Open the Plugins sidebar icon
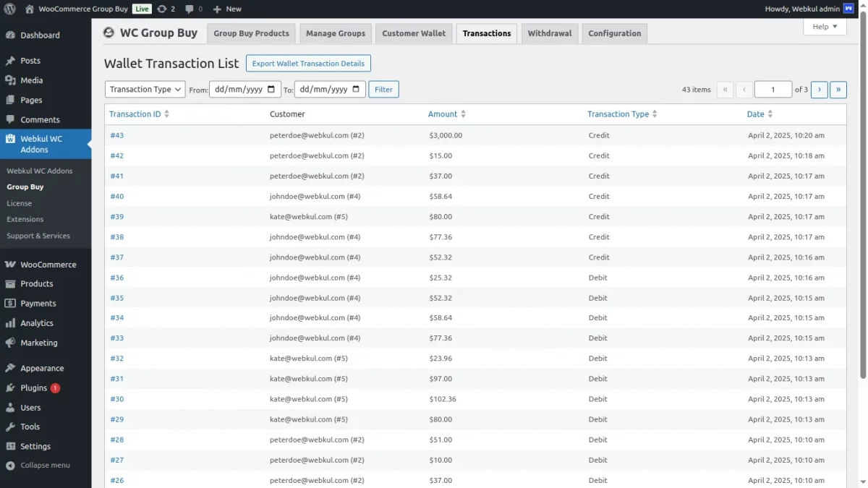 (x=12, y=388)
